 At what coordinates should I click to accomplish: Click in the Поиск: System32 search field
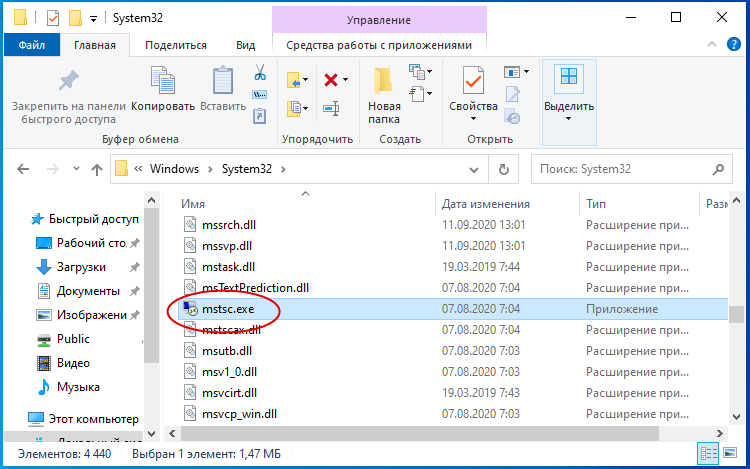tap(631, 169)
